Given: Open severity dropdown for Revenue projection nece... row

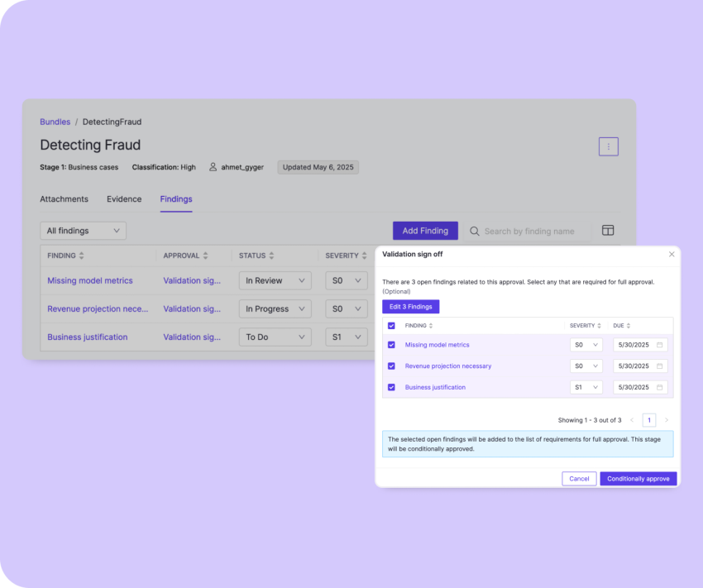Looking at the screenshot, I should click(x=347, y=308).
